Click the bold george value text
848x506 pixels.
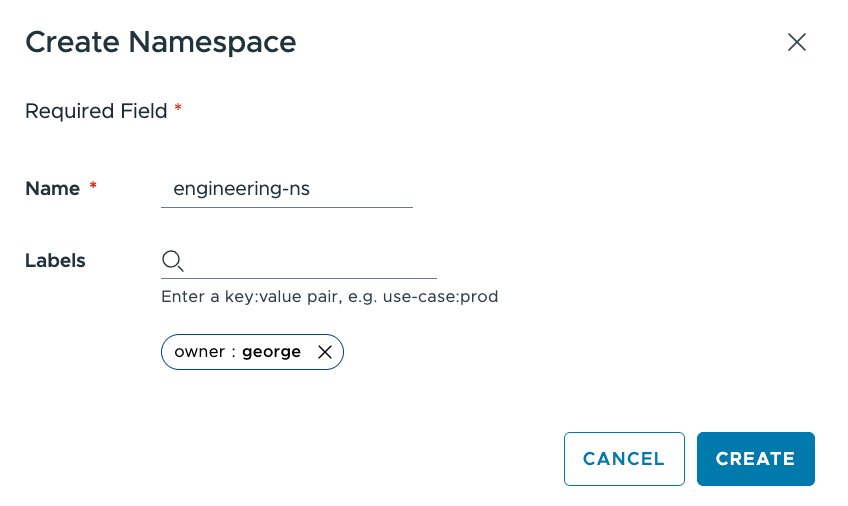pyautogui.click(x=271, y=352)
